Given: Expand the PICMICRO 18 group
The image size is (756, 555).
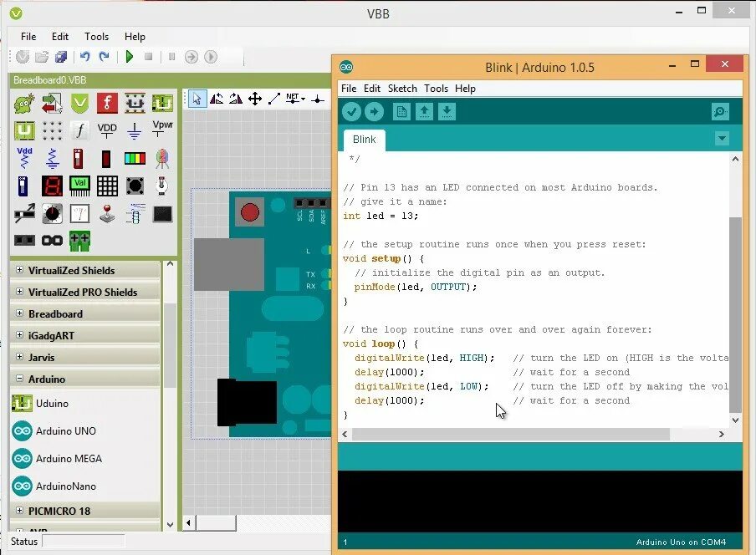Looking at the screenshot, I should [20, 510].
